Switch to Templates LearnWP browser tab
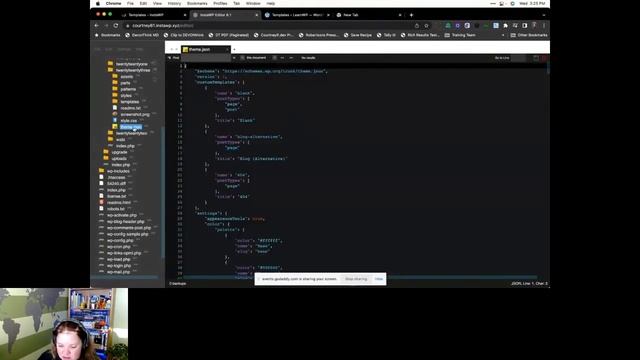The width and height of the screenshot is (640, 360). point(297,15)
